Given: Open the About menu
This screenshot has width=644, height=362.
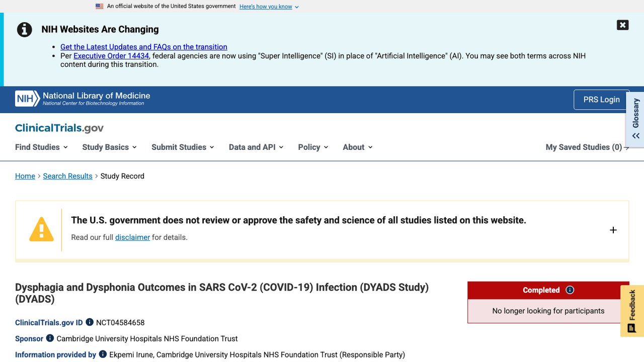Looking at the screenshot, I should [x=358, y=147].
